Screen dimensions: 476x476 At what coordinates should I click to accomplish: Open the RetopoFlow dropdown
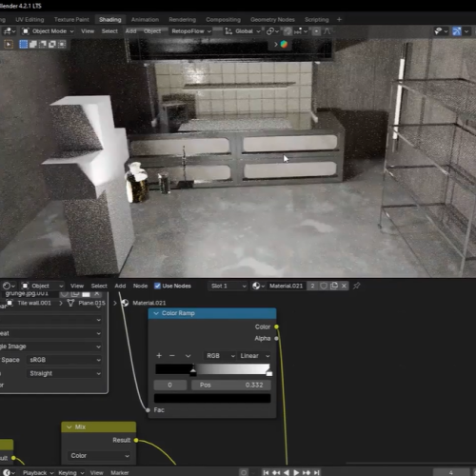click(x=191, y=31)
